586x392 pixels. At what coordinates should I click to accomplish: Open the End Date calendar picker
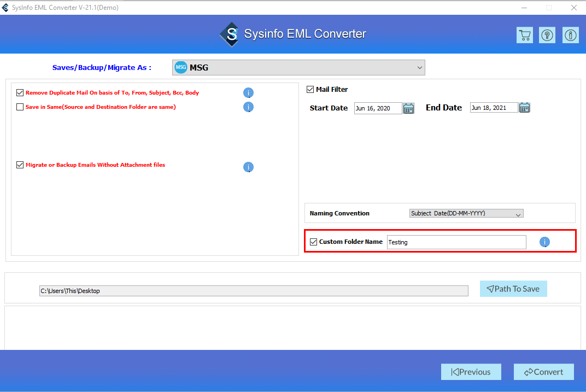(524, 108)
